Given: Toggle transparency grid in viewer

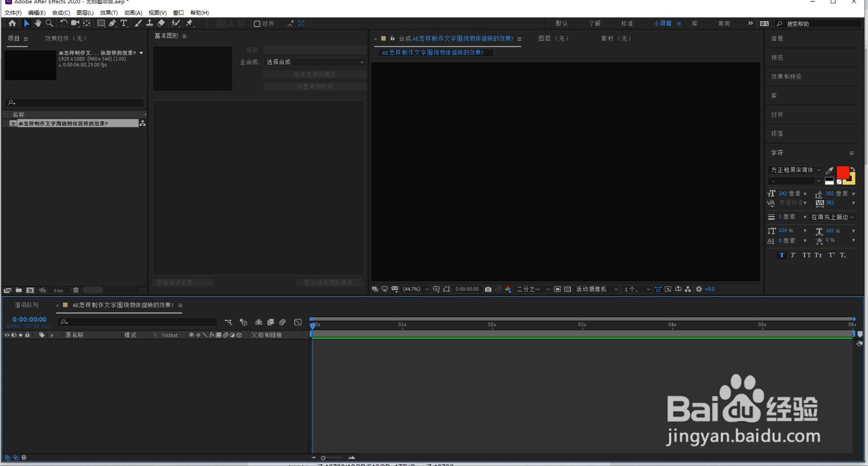Looking at the screenshot, I should tap(567, 289).
